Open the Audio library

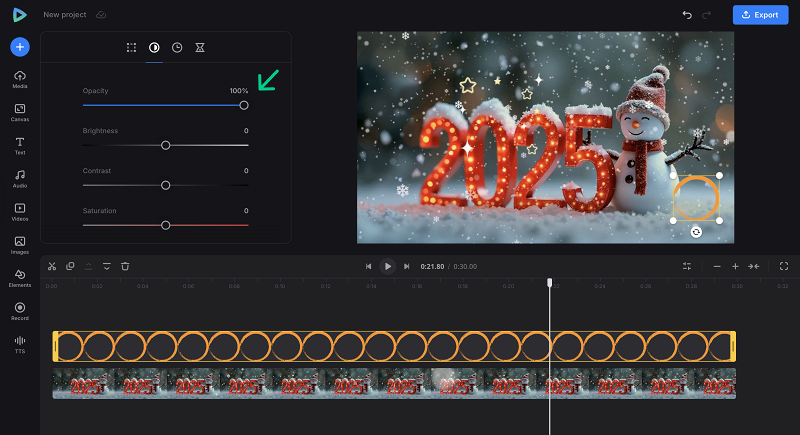[20, 178]
